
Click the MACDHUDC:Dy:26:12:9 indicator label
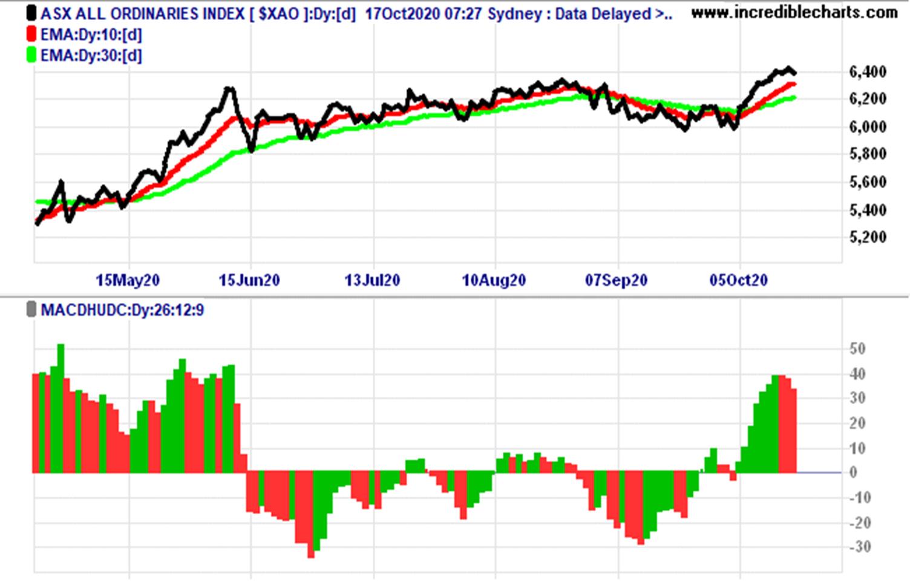[122, 310]
